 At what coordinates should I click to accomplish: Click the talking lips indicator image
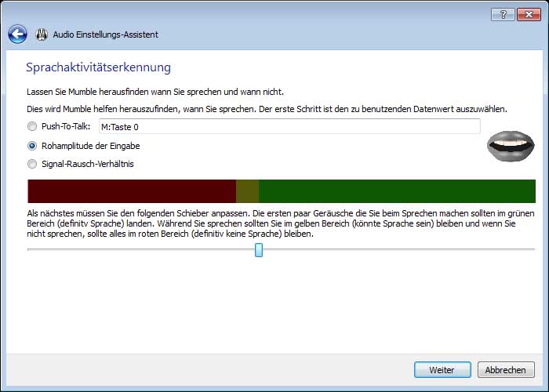(x=511, y=146)
